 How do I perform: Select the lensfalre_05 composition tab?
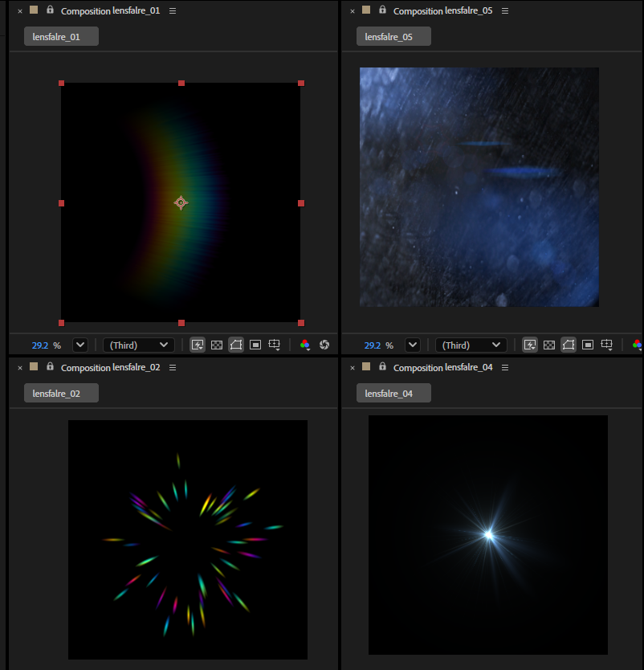pyautogui.click(x=393, y=36)
